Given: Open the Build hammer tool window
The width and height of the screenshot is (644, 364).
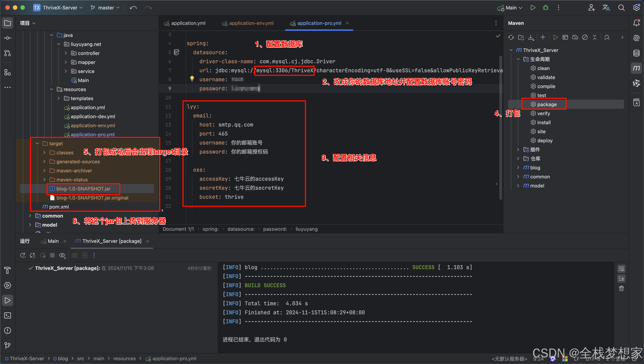Looking at the screenshot, I should pos(8,270).
